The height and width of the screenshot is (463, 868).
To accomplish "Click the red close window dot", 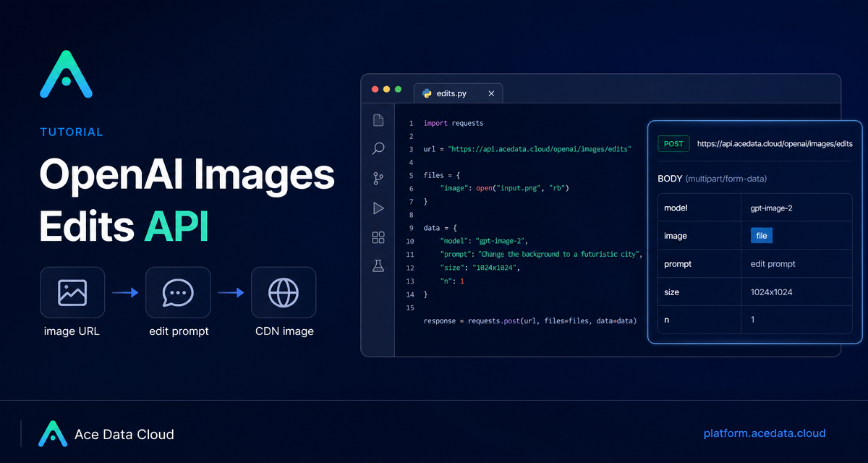I will [375, 89].
